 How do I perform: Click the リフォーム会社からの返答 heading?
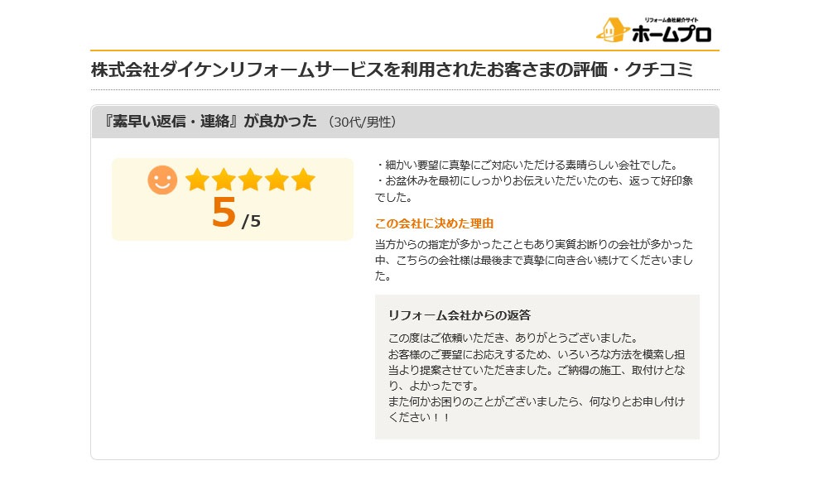(x=460, y=315)
